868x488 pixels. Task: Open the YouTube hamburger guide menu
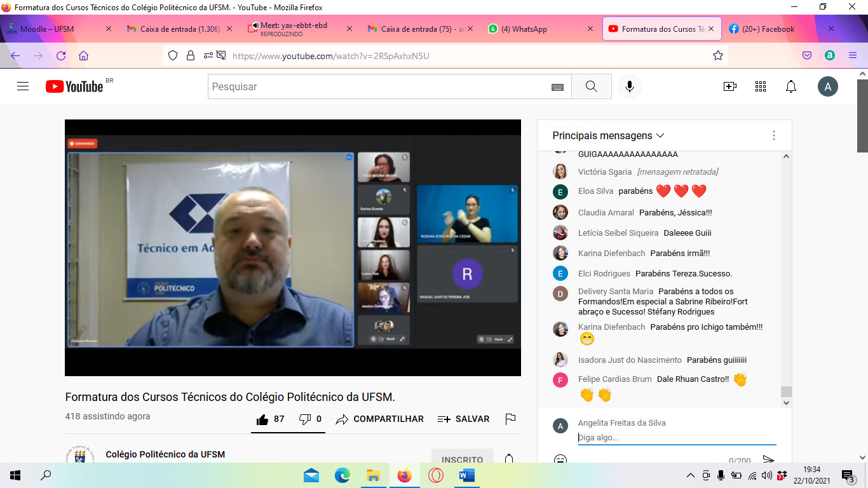[23, 86]
